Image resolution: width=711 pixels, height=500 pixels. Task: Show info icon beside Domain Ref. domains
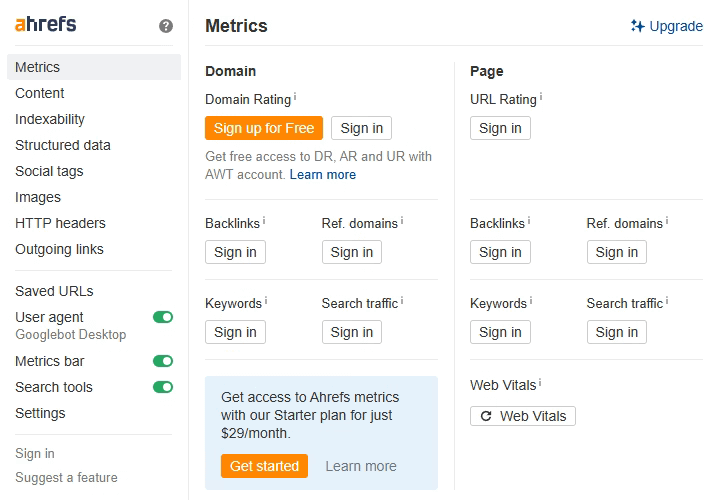pyautogui.click(x=402, y=221)
